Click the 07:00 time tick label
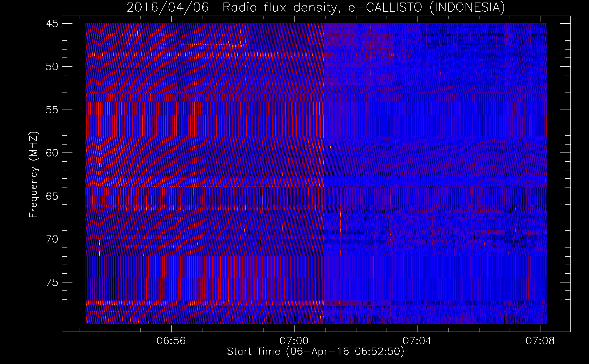This screenshot has width=589, height=364. (294, 341)
